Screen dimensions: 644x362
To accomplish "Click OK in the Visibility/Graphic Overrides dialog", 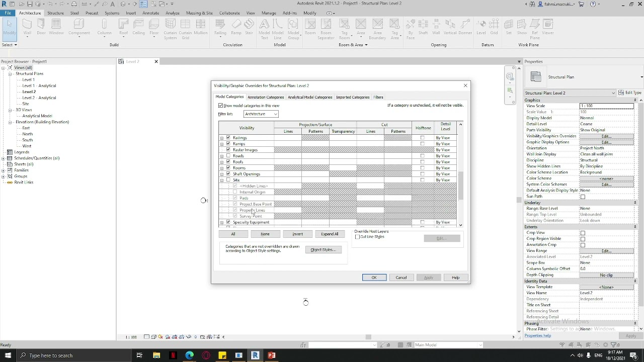I will pos(374,278).
